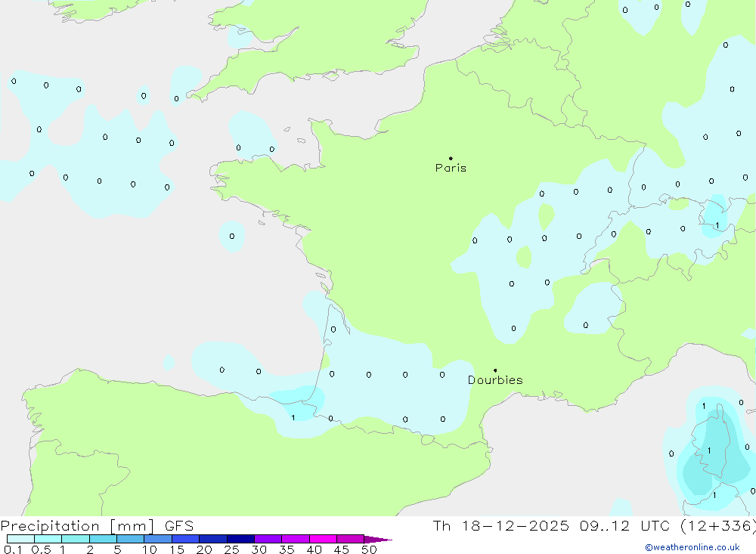Click the '0.1' legend value label

tap(13, 549)
